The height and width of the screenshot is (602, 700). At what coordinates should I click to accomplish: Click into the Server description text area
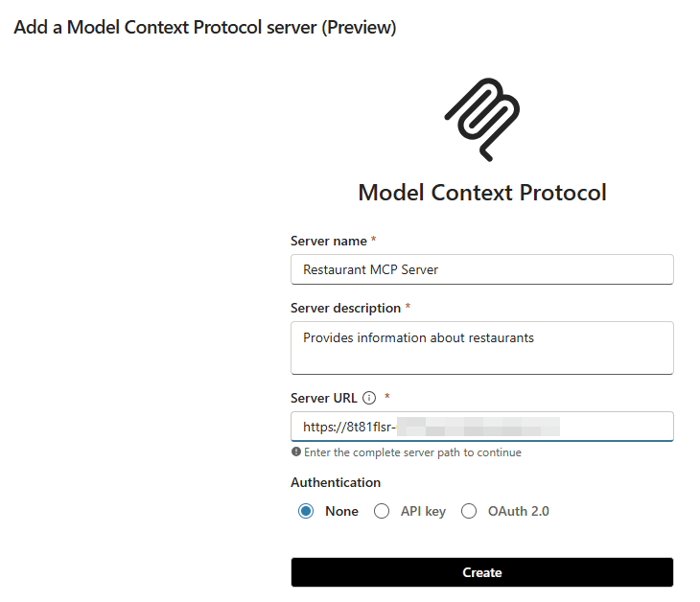tap(481, 347)
